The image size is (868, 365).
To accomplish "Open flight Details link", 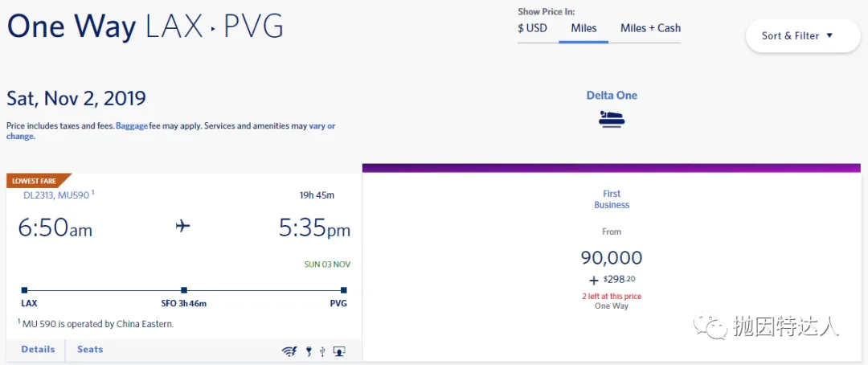I will coord(38,350).
